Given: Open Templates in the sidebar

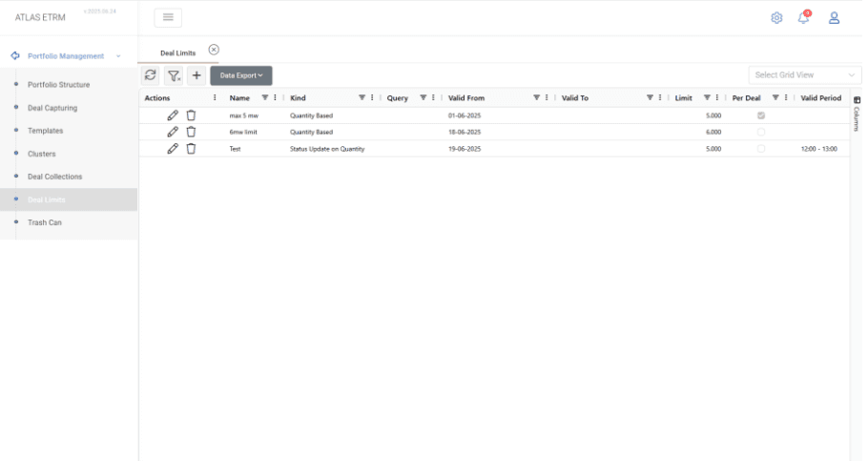Looking at the screenshot, I should (x=46, y=131).
